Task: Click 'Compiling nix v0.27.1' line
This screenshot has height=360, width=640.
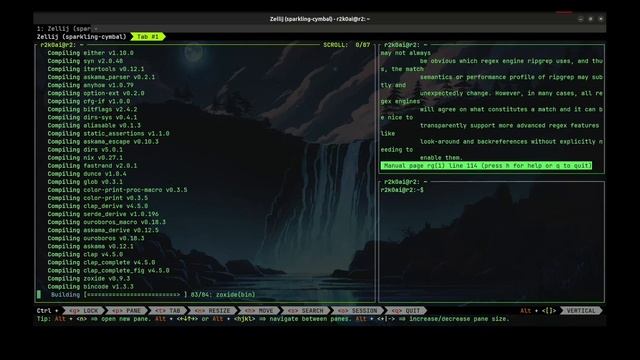Action: [x=85, y=158]
